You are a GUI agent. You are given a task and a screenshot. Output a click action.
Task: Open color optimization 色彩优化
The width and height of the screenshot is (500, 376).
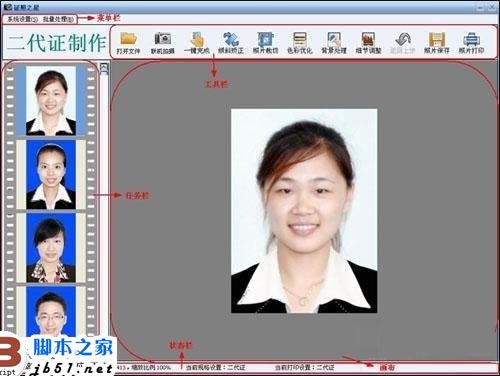(300, 43)
